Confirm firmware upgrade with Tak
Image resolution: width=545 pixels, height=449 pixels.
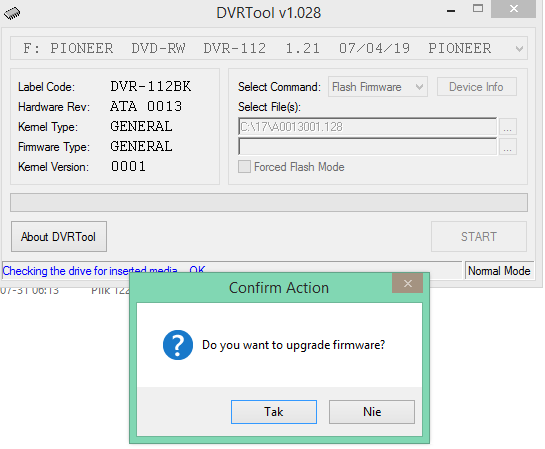(x=274, y=412)
